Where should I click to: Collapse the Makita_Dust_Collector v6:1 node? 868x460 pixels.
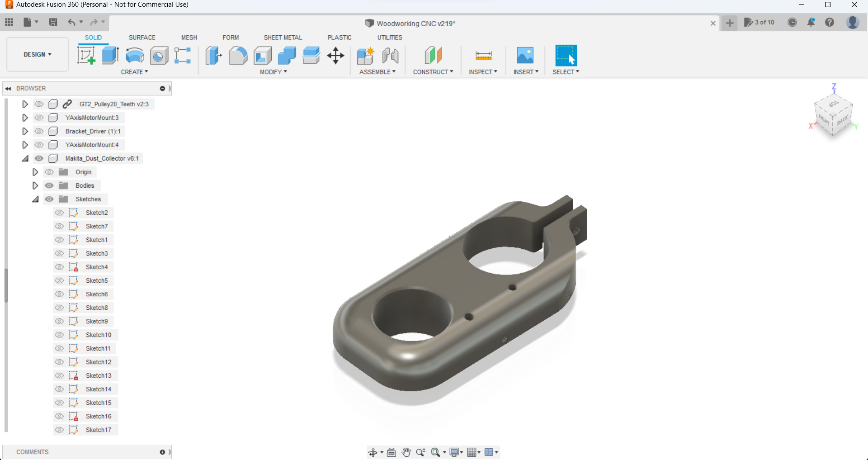25,158
